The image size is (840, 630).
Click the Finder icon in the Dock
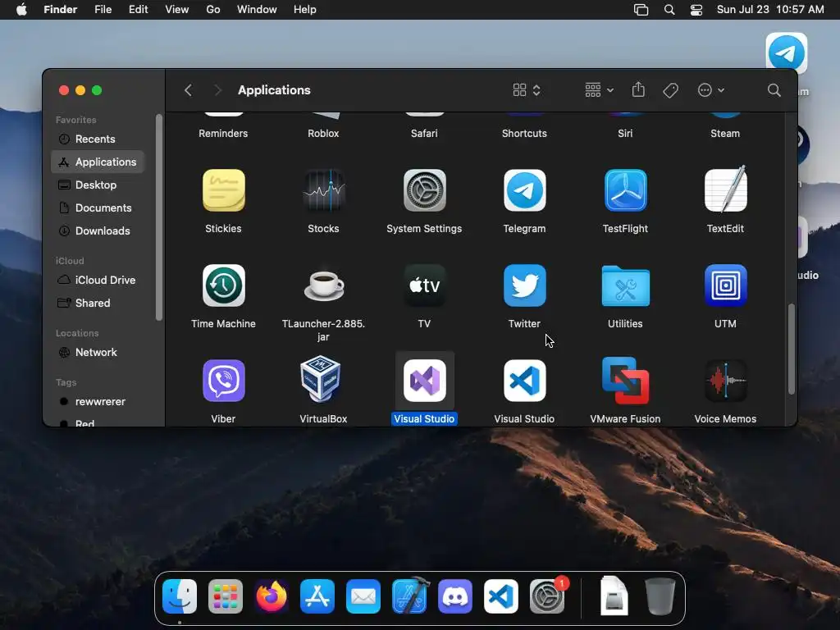pos(180,596)
